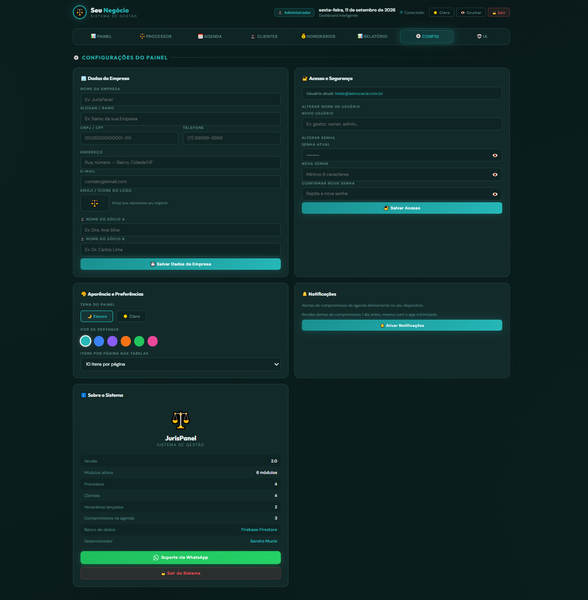
Task: Click the Ocultar button in the header
Action: pyautogui.click(x=471, y=13)
